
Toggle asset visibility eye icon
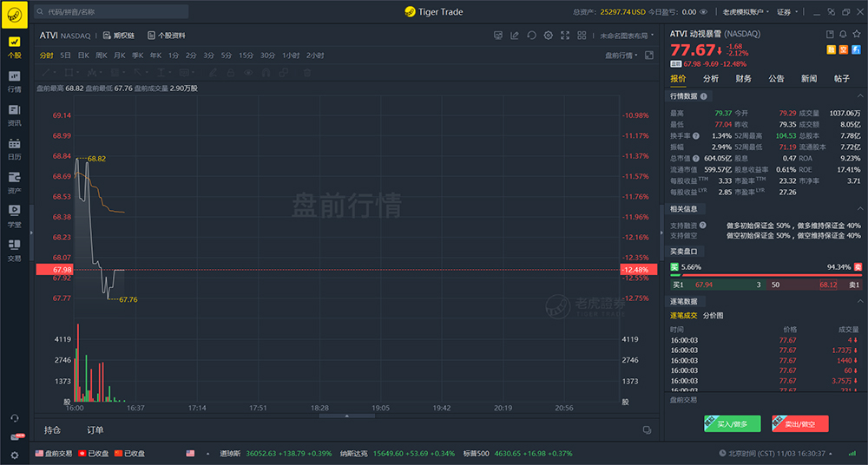click(x=704, y=11)
